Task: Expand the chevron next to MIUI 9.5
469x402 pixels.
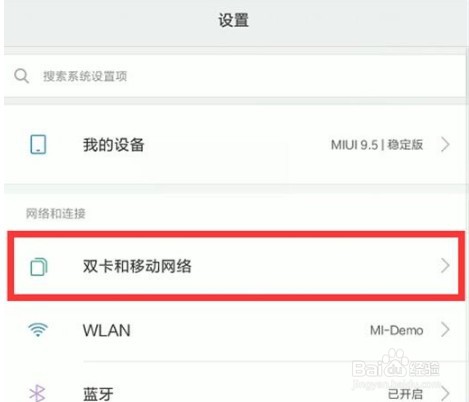Action: click(x=445, y=145)
